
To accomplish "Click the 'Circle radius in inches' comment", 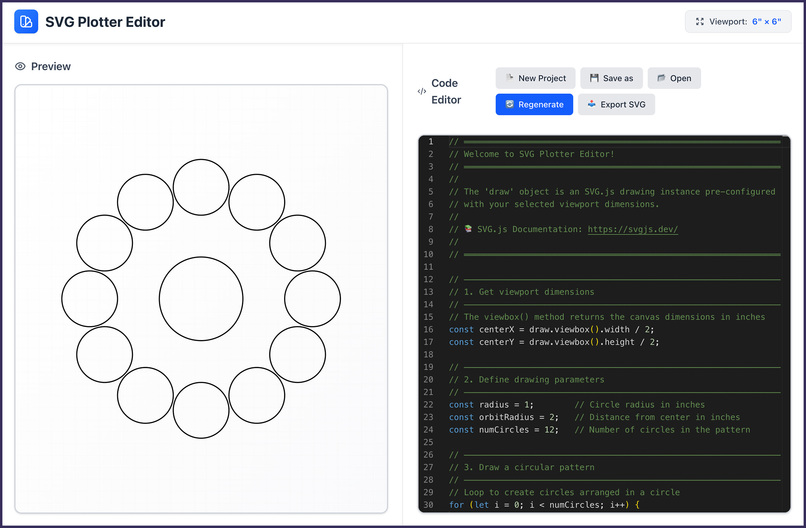I will click(640, 405).
